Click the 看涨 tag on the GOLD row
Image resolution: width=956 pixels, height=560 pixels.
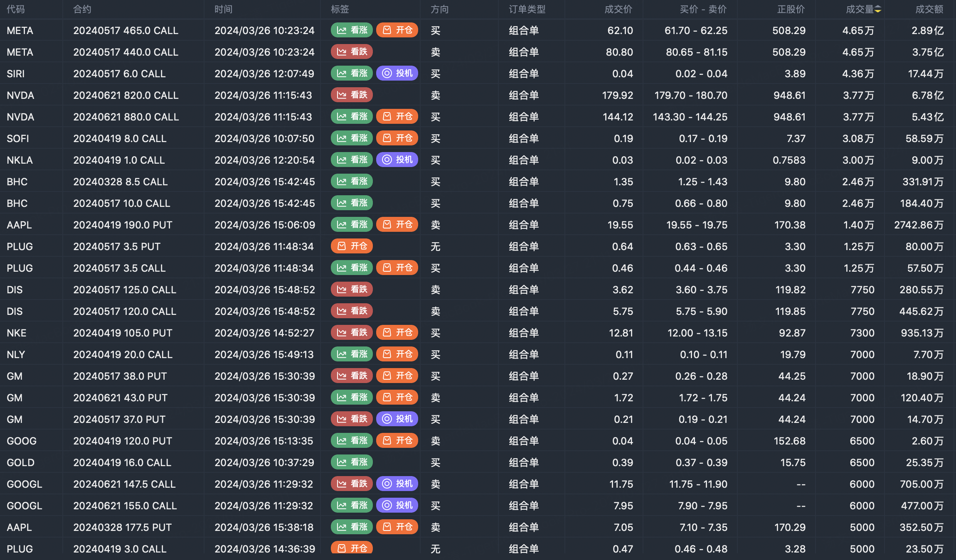(352, 462)
